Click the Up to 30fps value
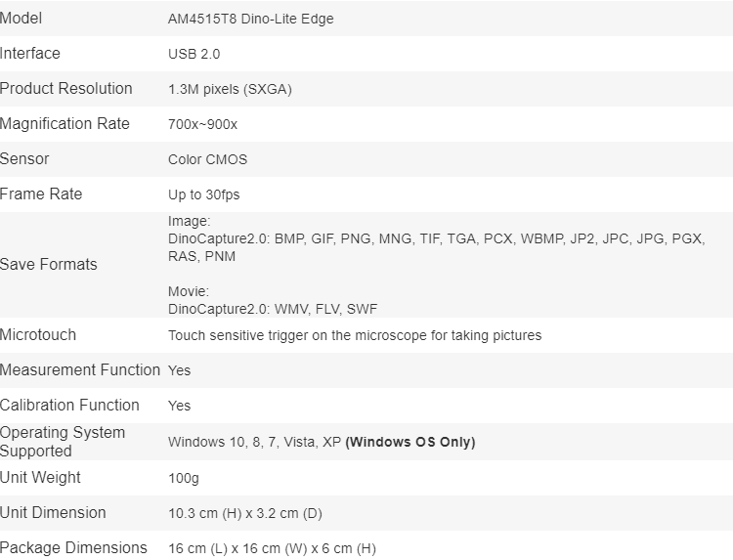This screenshot has width=733, height=560. click(203, 195)
